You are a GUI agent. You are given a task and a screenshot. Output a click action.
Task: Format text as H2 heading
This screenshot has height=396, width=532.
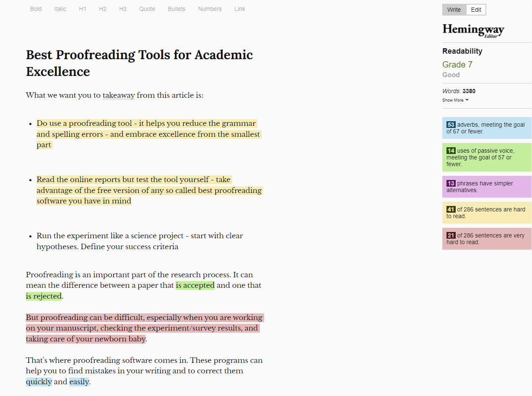(x=102, y=9)
